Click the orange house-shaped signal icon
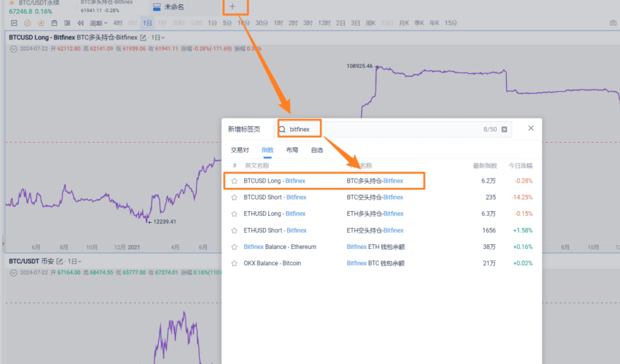 (x=41, y=23)
